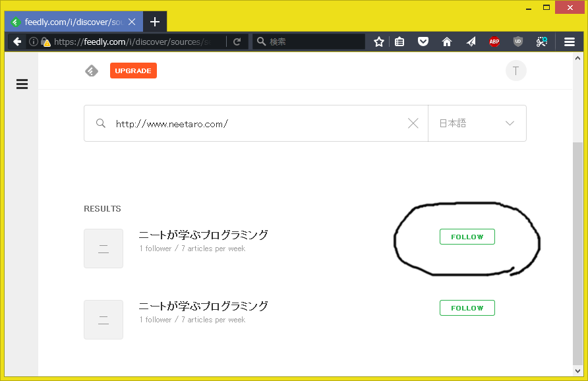
Task: Click the UPGRADE button
Action: pos(133,71)
